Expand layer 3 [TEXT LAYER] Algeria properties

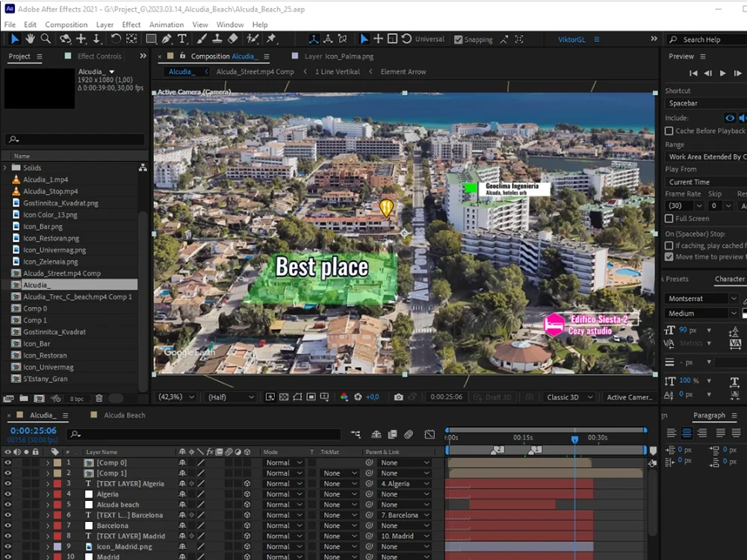[x=48, y=483]
